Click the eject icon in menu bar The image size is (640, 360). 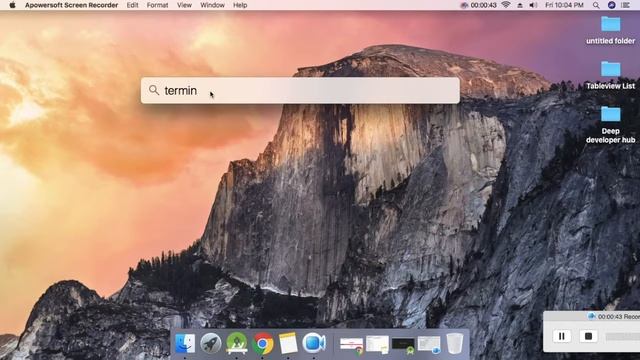coord(520,5)
